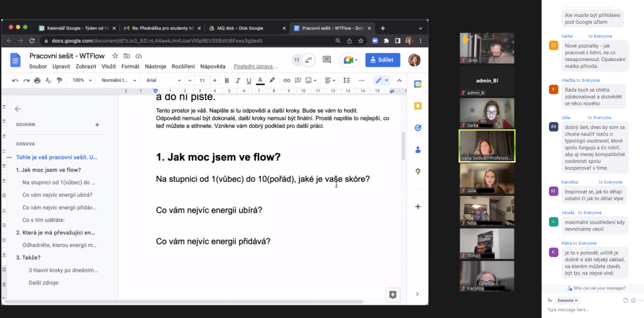The height and width of the screenshot is (318, 644).
Task: Open the Rozšíření menu
Action: (184, 66)
